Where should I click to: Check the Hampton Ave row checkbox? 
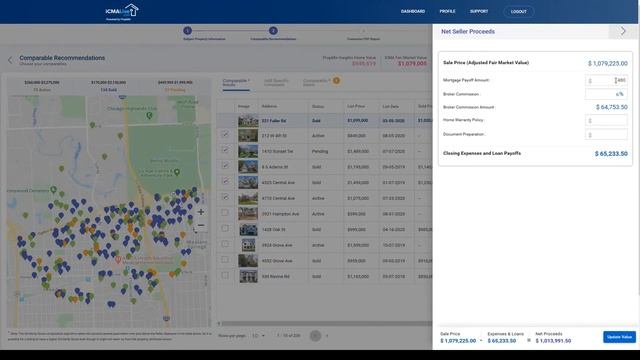tap(225, 213)
